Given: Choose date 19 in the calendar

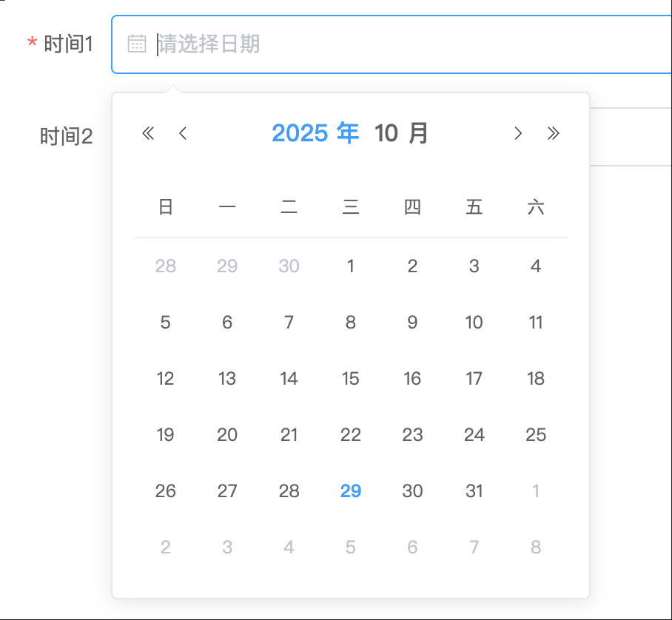Looking at the screenshot, I should pyautogui.click(x=166, y=435).
